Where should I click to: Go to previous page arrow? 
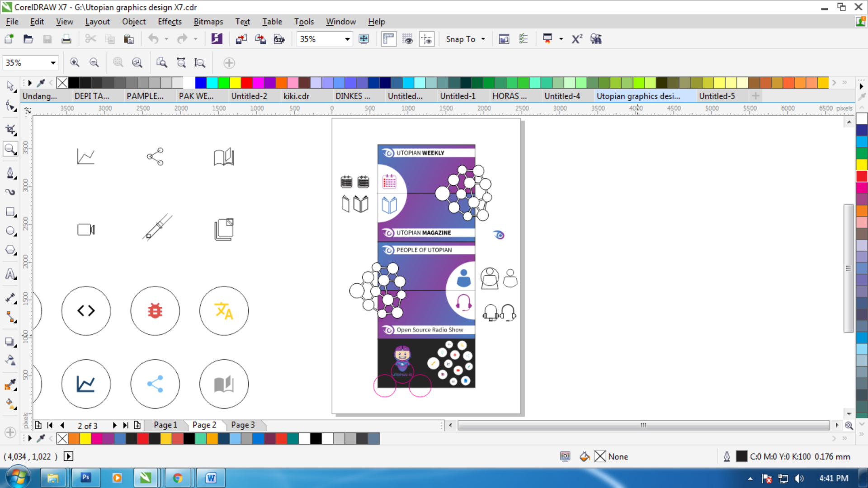click(62, 426)
